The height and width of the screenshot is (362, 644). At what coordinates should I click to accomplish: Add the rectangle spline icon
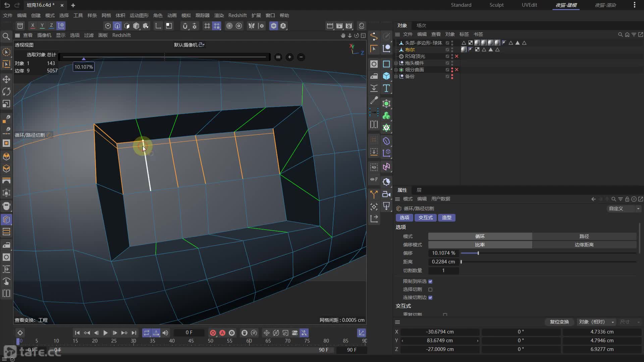tap(386, 64)
